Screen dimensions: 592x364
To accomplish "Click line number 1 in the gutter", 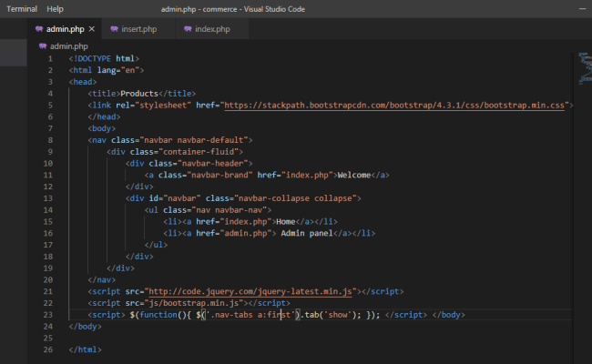I will point(50,59).
